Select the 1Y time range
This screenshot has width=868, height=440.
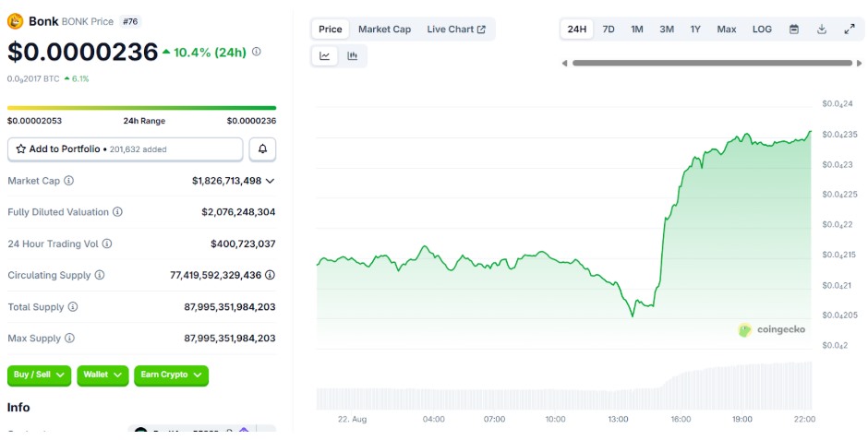tap(695, 30)
